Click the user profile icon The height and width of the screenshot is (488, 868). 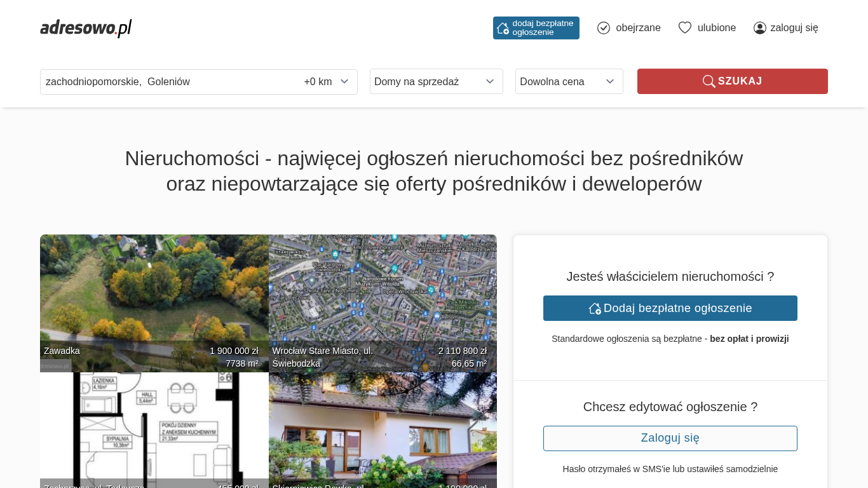pos(760,28)
